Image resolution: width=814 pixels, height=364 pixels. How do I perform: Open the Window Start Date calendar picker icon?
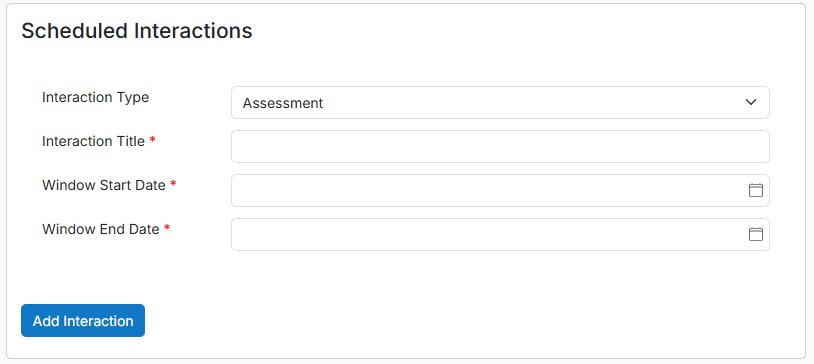pos(755,190)
